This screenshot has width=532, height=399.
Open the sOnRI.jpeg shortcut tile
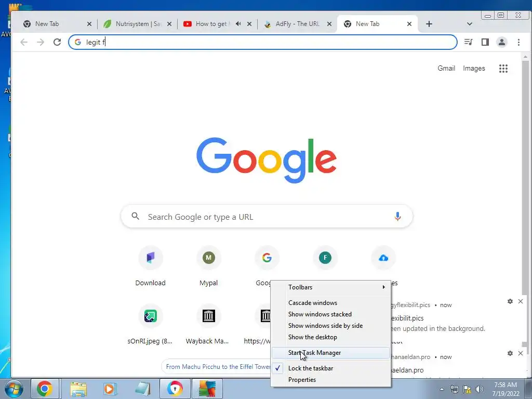150,325
